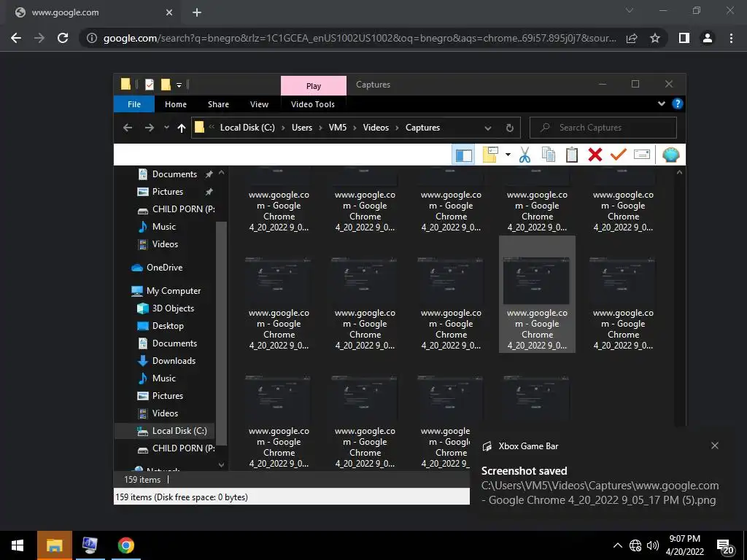The width and height of the screenshot is (747, 560).
Task: Refresh the Captures folder view
Action: point(509,128)
